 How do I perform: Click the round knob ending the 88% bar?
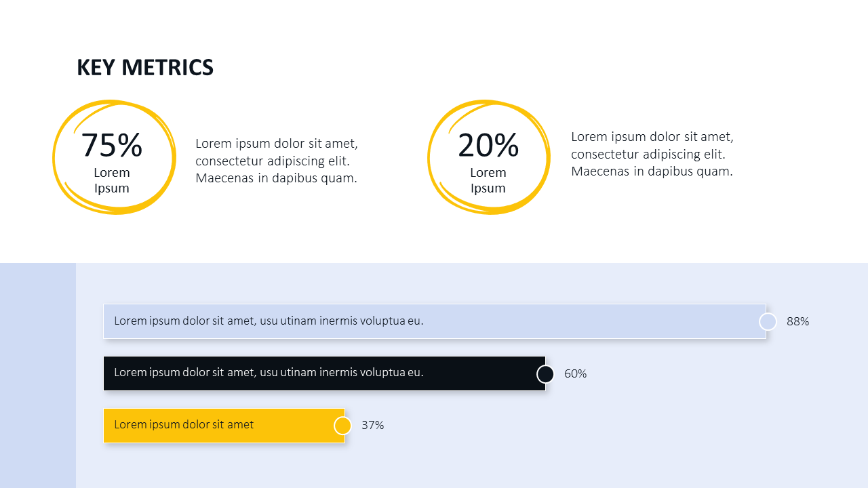point(768,321)
